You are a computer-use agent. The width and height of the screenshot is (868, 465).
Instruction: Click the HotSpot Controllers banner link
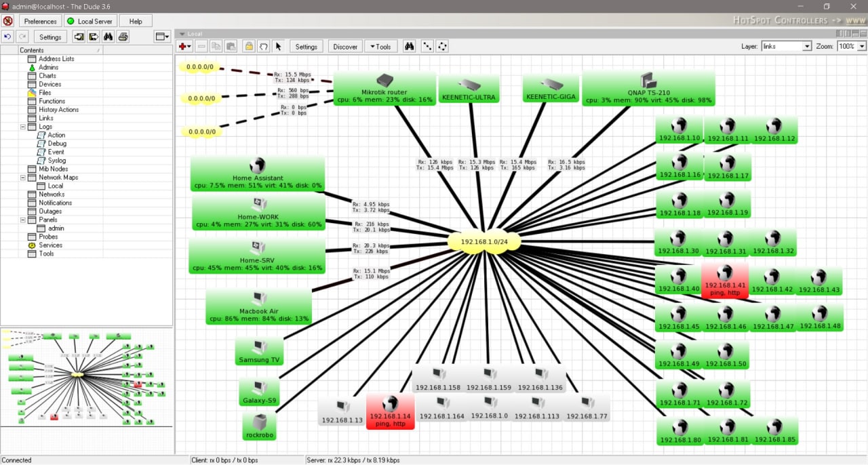pos(800,20)
